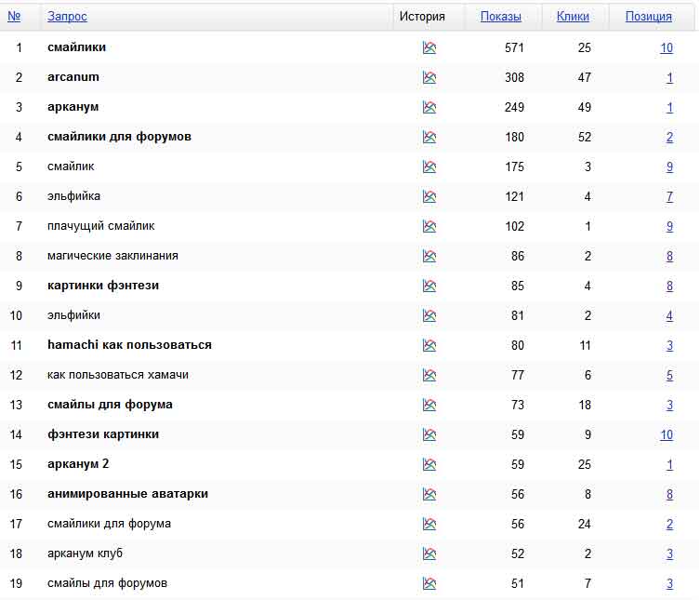Click the № column header link
Viewport: 700px width, 600px height.
coord(14,17)
